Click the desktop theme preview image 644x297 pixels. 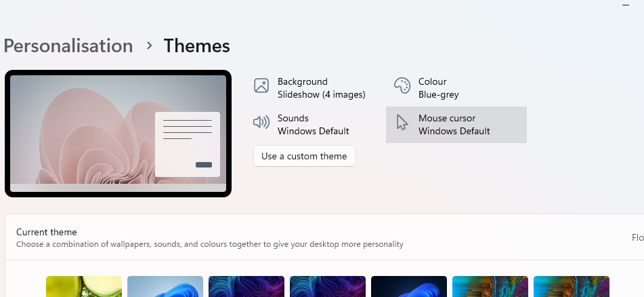119,134
